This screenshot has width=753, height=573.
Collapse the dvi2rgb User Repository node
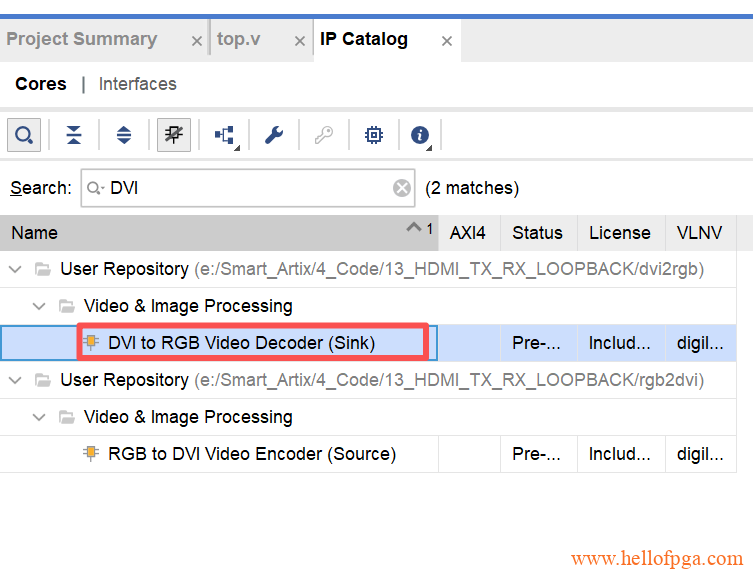[15, 269]
